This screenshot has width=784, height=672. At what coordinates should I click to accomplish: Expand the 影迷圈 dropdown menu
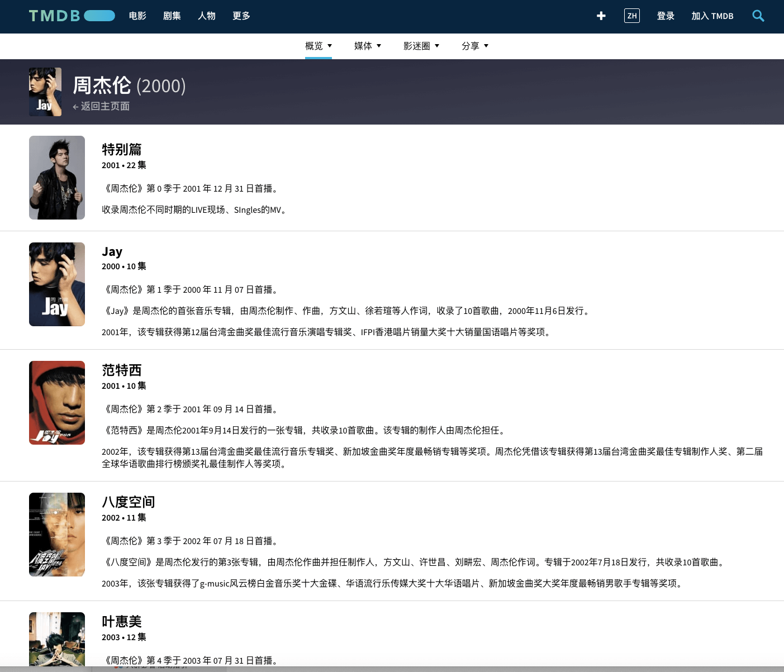(421, 46)
